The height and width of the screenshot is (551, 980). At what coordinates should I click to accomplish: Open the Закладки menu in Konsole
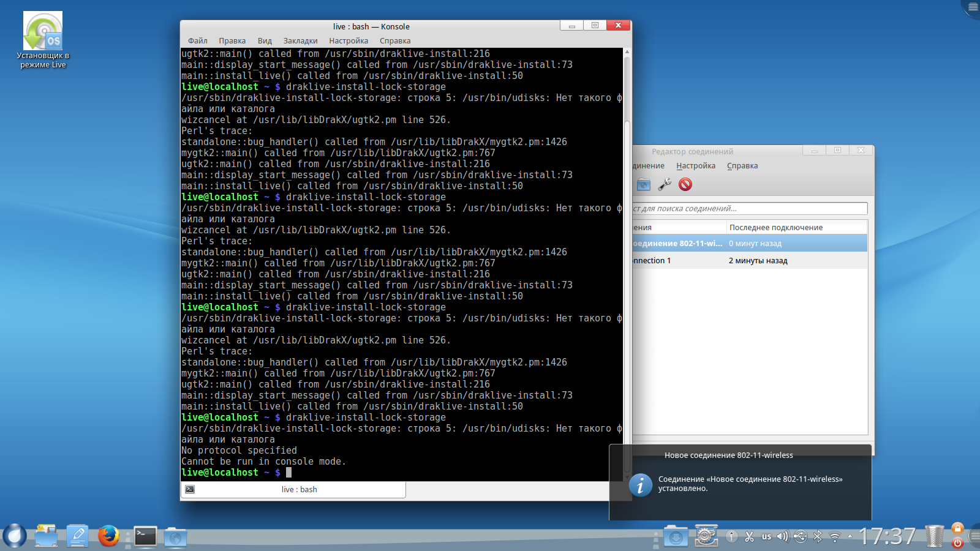point(300,41)
